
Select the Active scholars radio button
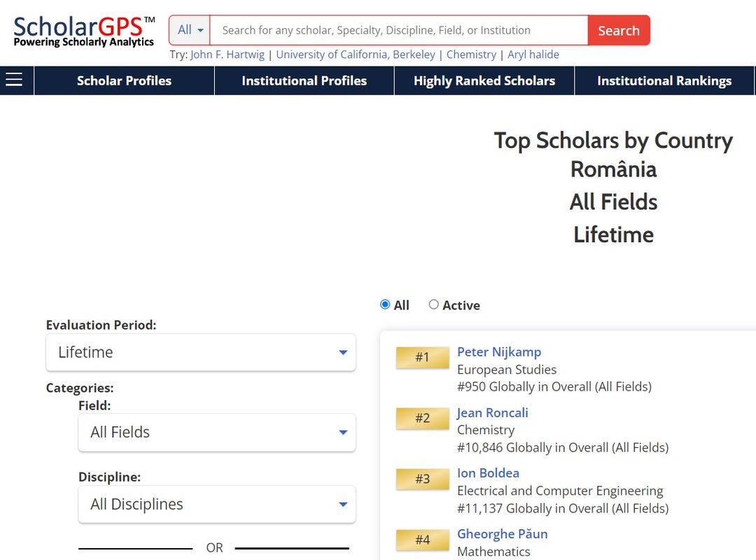click(434, 304)
